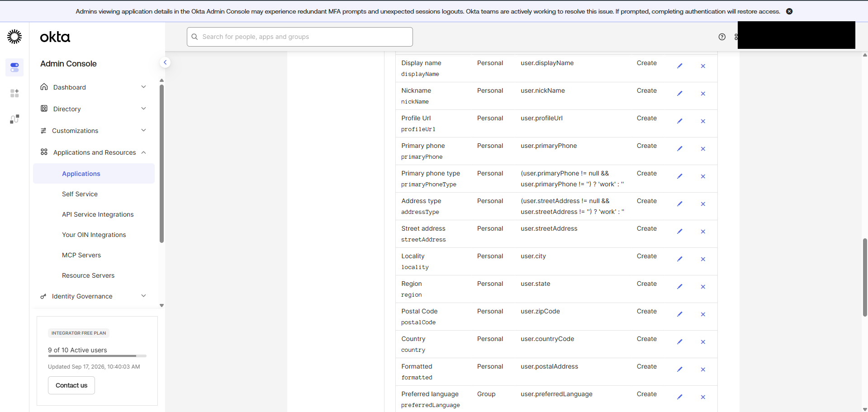Edit the Locality mapping

coord(679,259)
